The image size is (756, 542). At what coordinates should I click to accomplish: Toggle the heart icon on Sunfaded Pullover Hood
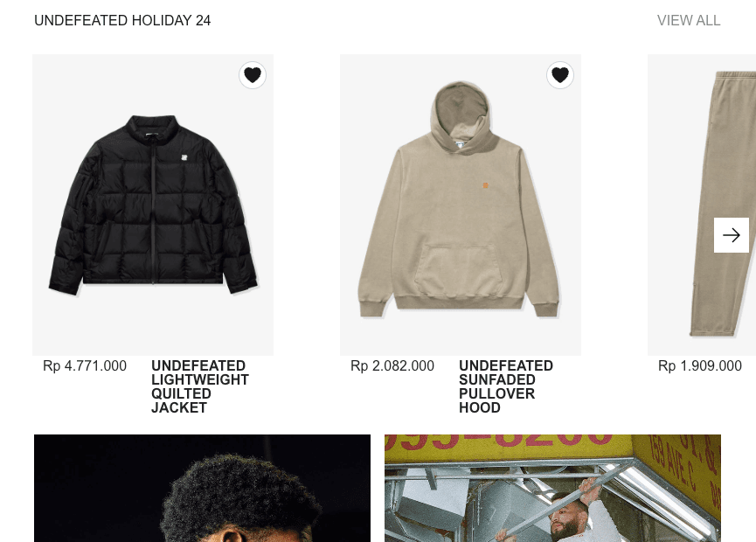pos(559,75)
